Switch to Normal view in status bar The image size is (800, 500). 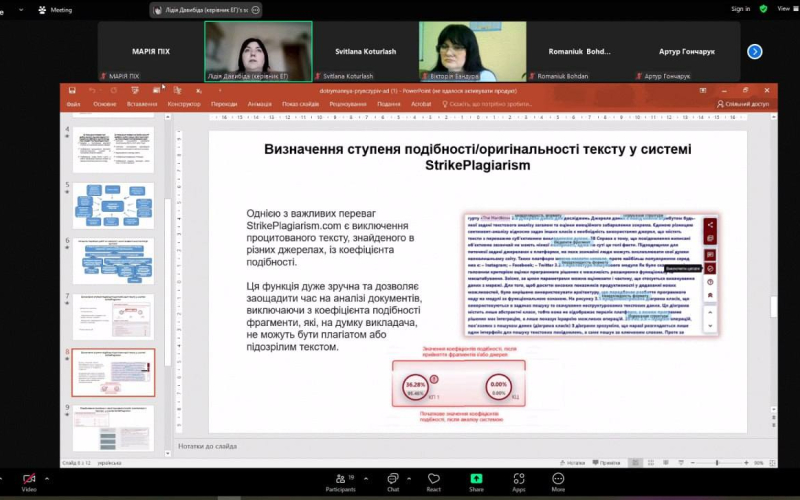tap(635, 463)
